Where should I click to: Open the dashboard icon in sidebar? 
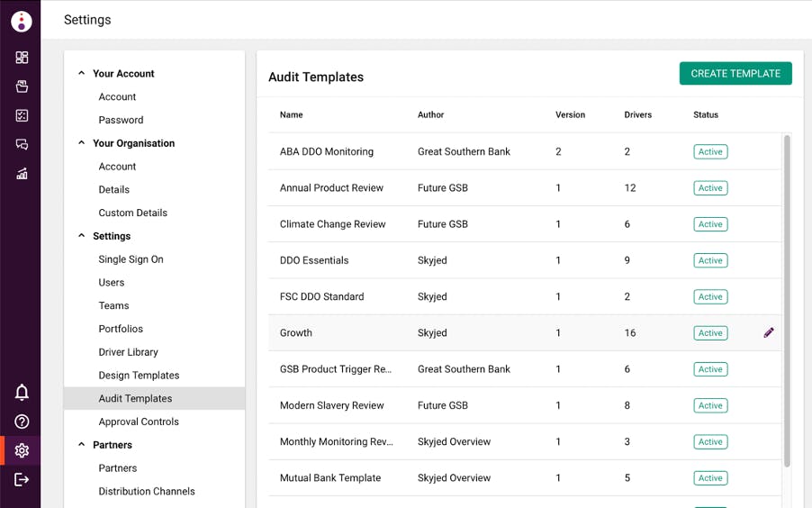(x=22, y=58)
